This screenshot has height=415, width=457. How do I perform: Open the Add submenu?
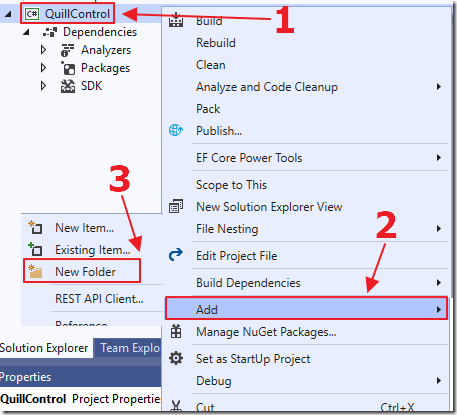click(306, 309)
